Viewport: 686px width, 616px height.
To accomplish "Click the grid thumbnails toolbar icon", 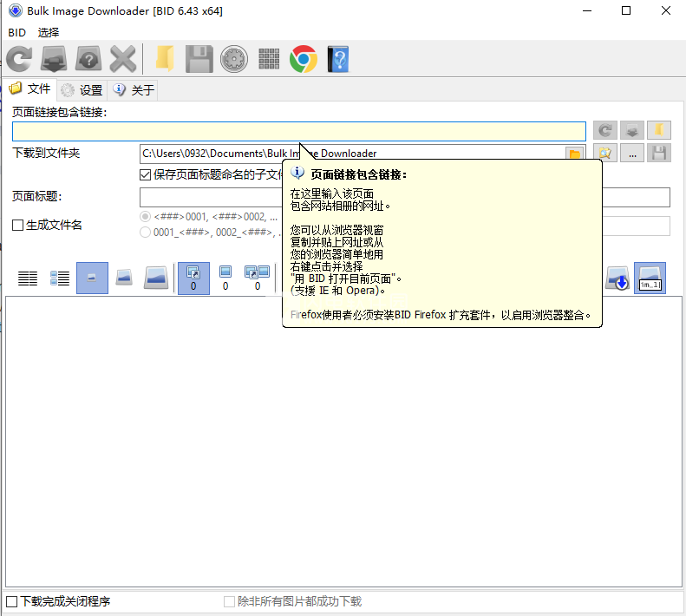I will coord(269,59).
